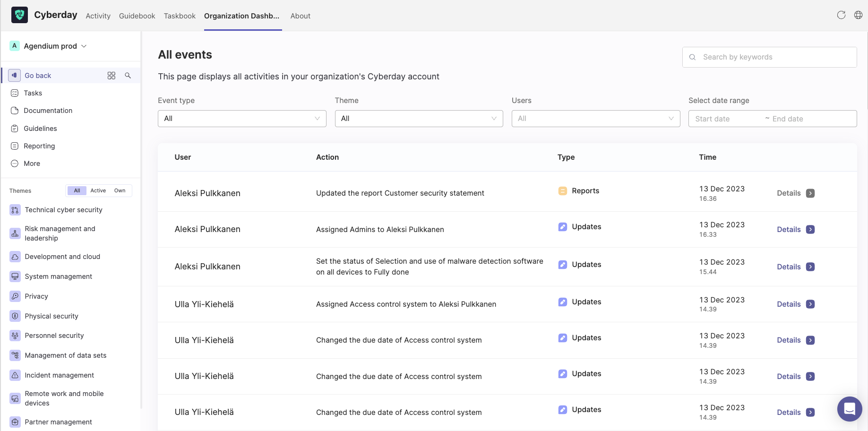This screenshot has width=868, height=431.
Task: Open the Users filter dropdown
Action: pyautogui.click(x=596, y=119)
